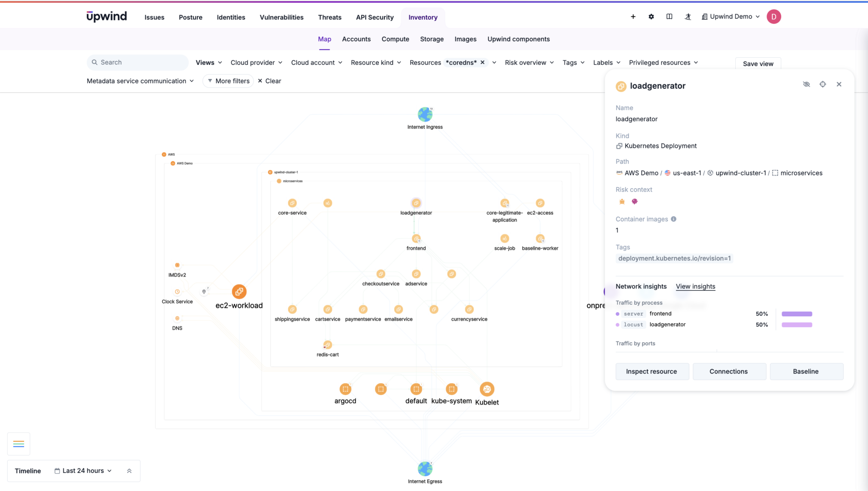The height and width of the screenshot is (491, 868).
Task: Expand the Last 24 hours time range
Action: click(x=83, y=471)
